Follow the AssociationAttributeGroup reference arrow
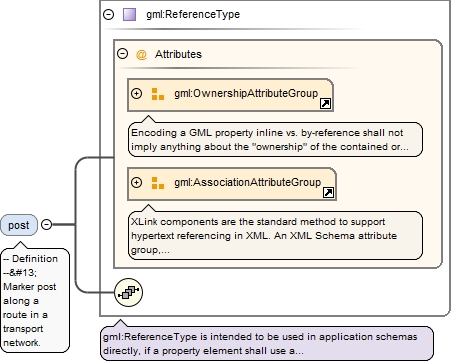This screenshot has width=452, height=364. point(328,193)
